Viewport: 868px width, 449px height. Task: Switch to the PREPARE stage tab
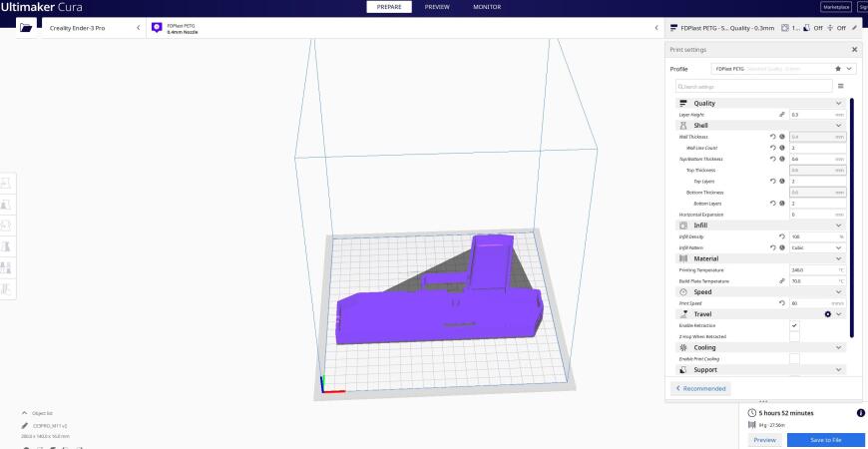pos(389,7)
